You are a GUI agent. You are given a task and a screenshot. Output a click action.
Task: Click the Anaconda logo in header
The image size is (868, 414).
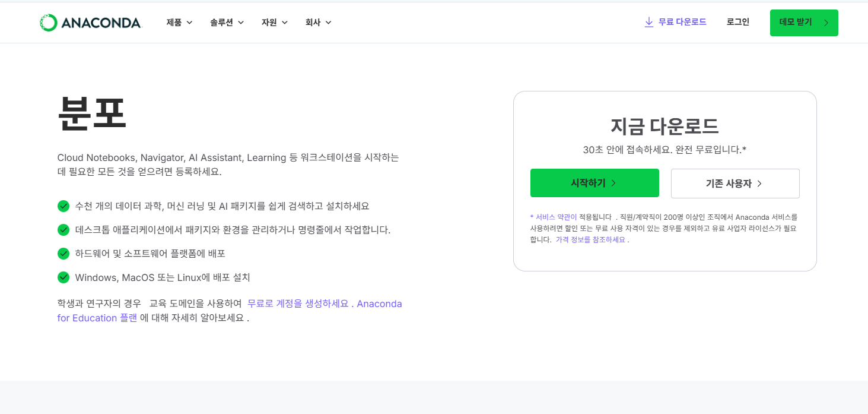tap(91, 23)
